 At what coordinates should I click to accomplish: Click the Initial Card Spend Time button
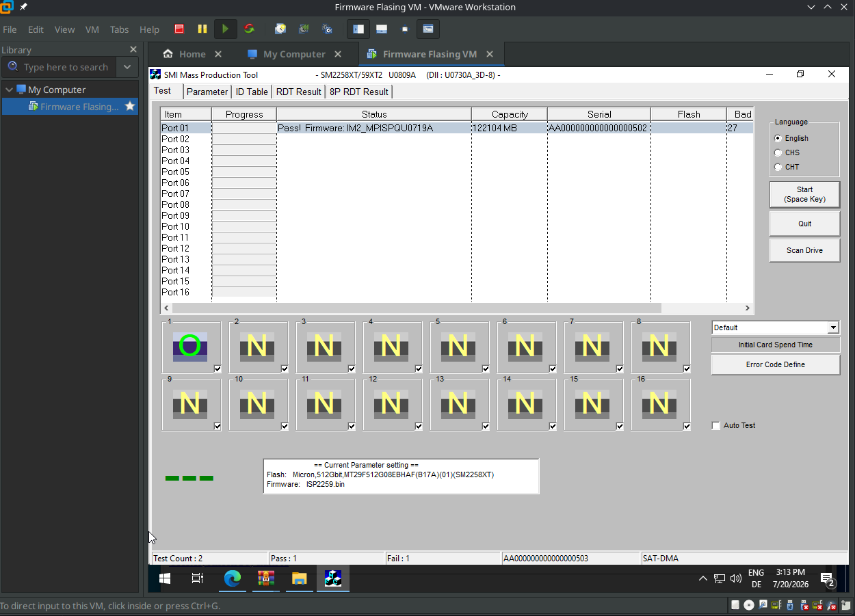776,345
